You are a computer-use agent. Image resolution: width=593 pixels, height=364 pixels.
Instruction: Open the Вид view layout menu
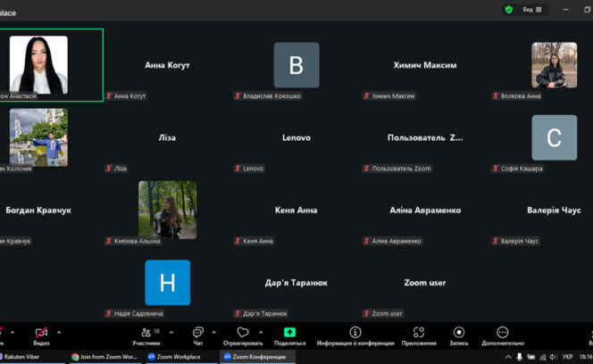[x=532, y=10]
